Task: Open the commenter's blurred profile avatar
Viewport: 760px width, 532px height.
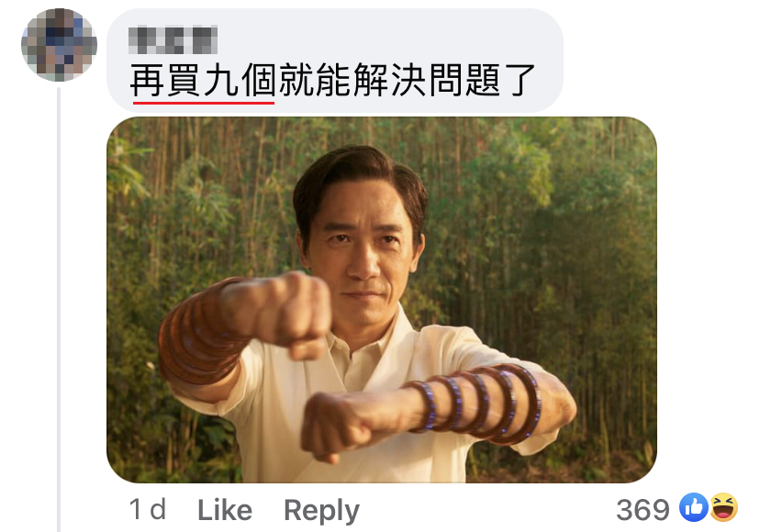Action: tap(59, 45)
